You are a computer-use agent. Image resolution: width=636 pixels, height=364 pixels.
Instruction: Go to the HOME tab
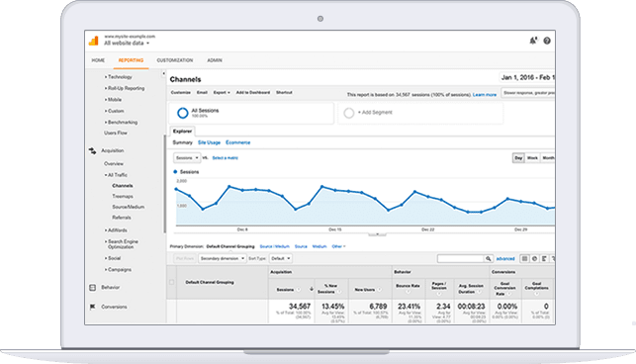[98, 60]
